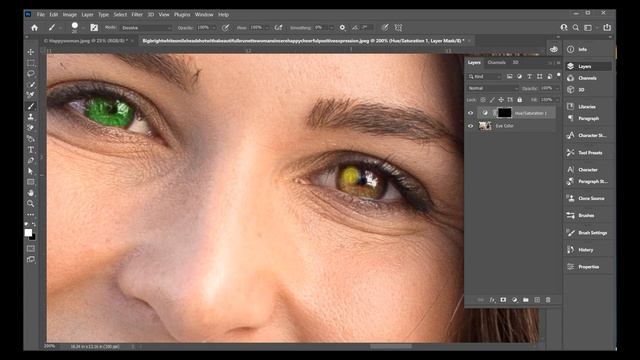Open the layer filter Kind dropdown
Screen dimensions: 640x360
484,76
